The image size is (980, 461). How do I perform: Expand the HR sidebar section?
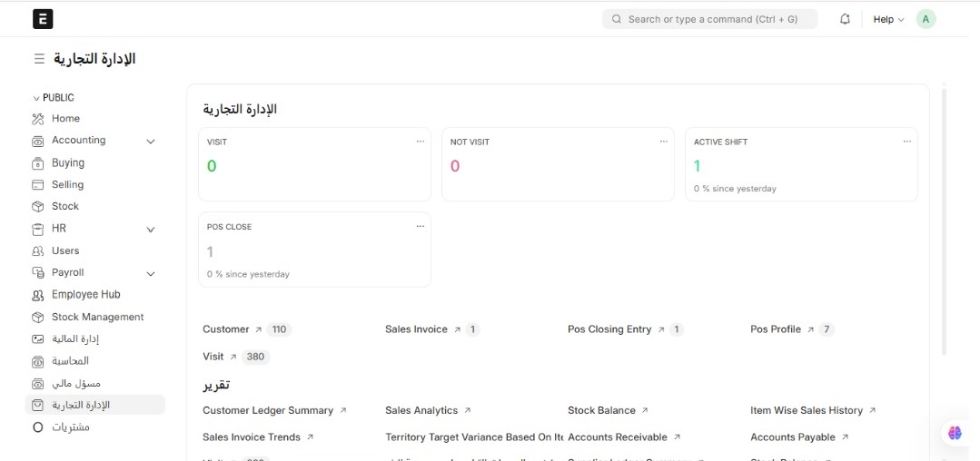(151, 230)
